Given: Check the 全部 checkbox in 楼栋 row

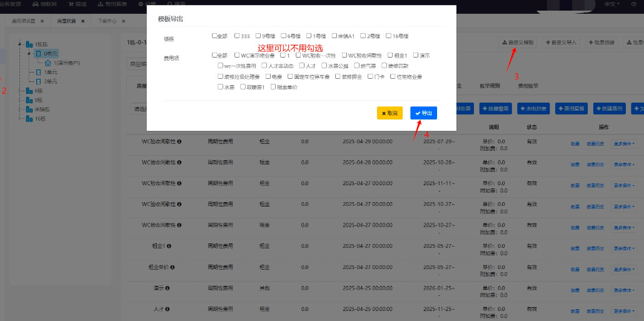Looking at the screenshot, I should pos(214,36).
